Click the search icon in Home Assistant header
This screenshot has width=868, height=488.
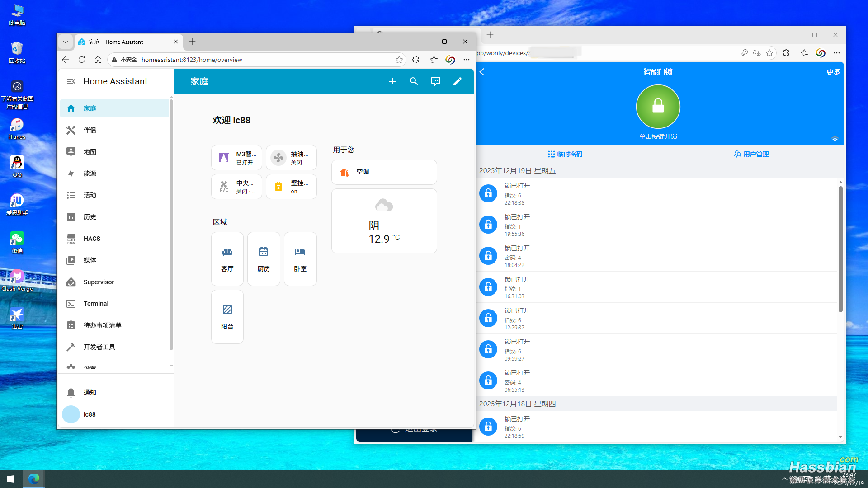[x=414, y=81]
